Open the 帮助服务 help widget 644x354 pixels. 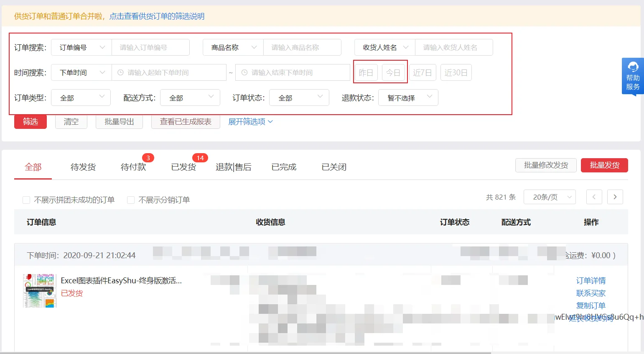click(x=633, y=77)
